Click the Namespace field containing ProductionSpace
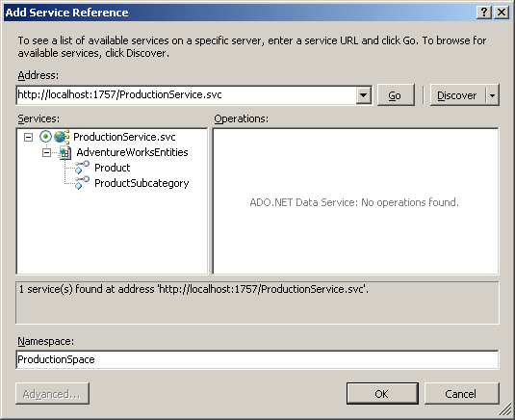The image size is (515, 420). tap(257, 359)
